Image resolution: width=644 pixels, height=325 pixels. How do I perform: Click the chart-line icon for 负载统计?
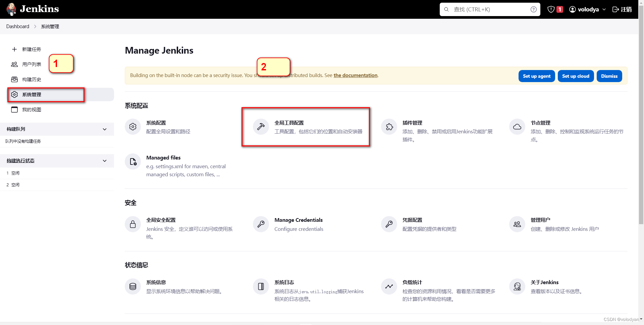coord(389,286)
